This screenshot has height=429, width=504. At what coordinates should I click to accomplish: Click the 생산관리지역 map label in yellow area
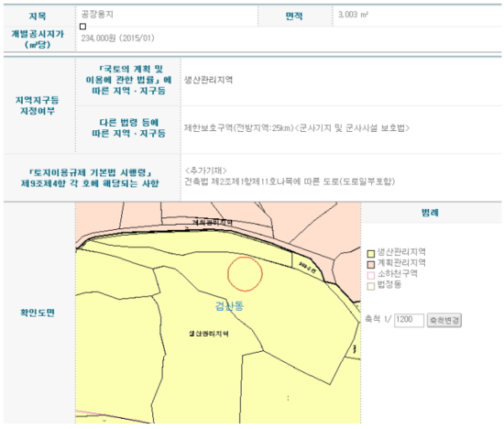pos(208,334)
